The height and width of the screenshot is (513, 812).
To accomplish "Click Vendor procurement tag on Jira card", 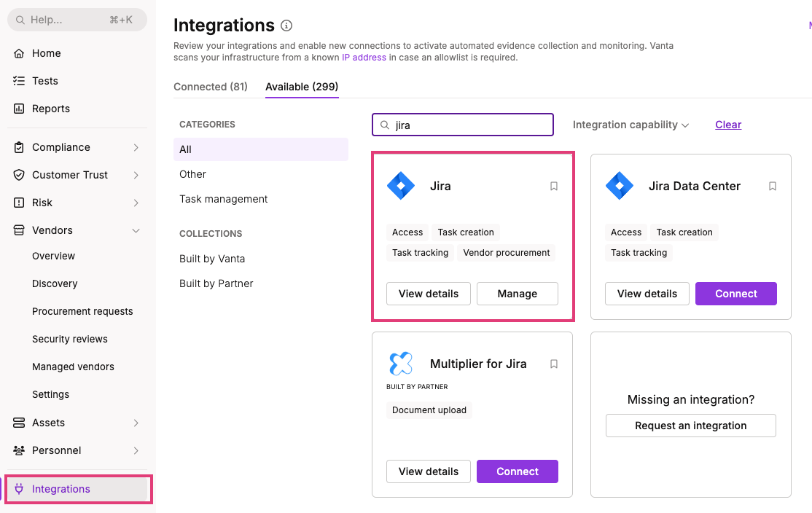I will pos(507,253).
